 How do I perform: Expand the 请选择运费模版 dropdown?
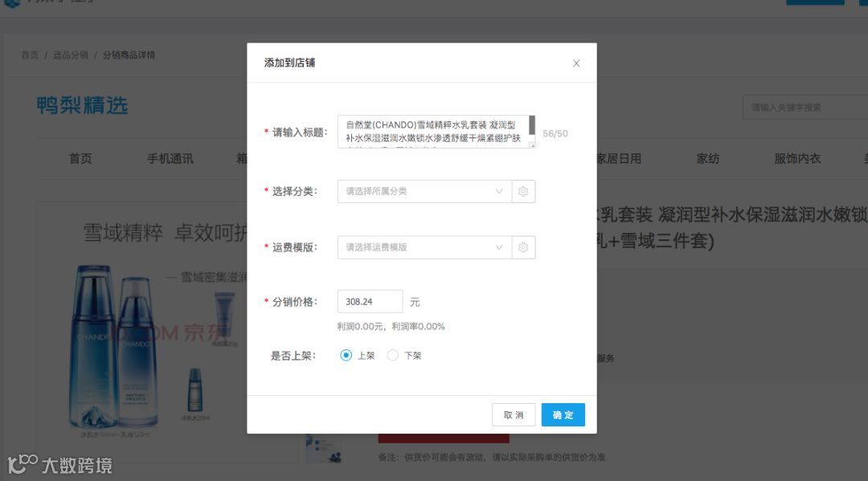tap(424, 247)
